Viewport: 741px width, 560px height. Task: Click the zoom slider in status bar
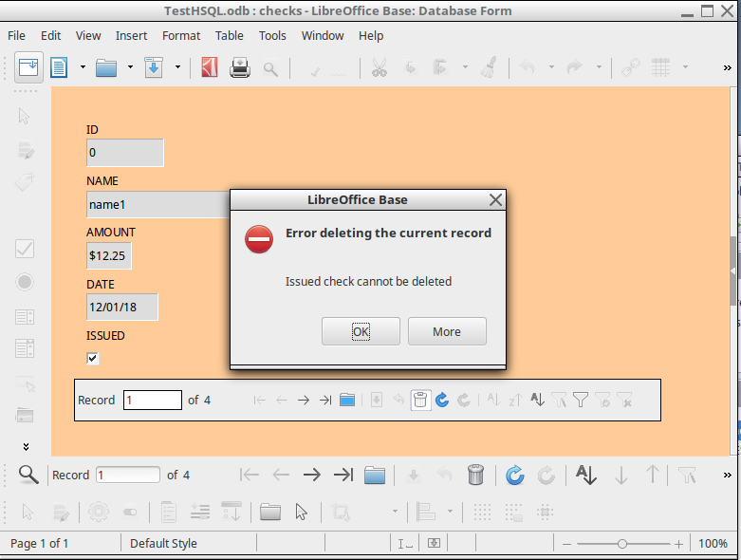[622, 544]
